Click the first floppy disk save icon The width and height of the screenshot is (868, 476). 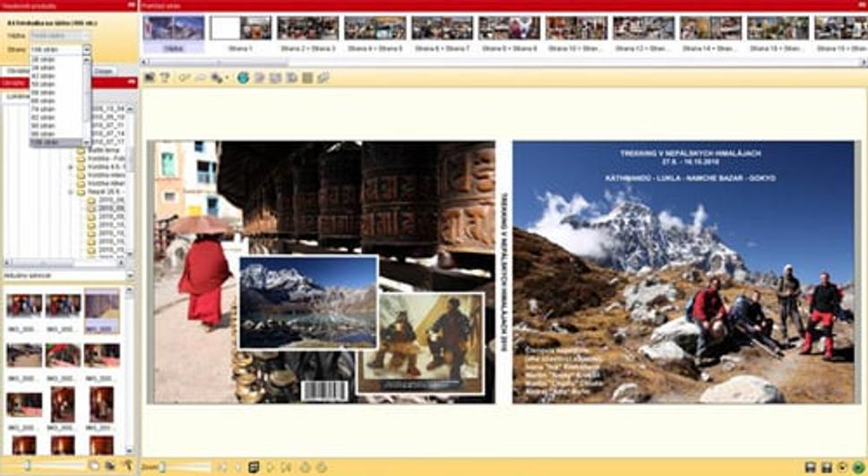coord(810,467)
